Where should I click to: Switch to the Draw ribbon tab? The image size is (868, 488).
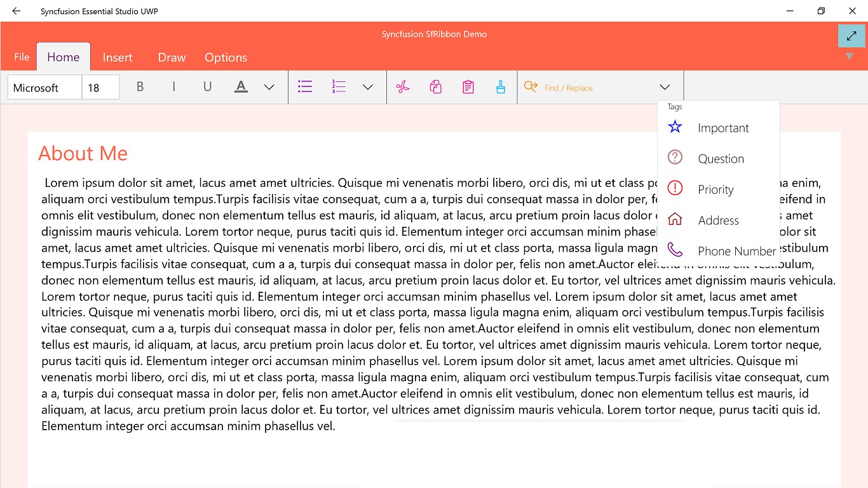[172, 57]
